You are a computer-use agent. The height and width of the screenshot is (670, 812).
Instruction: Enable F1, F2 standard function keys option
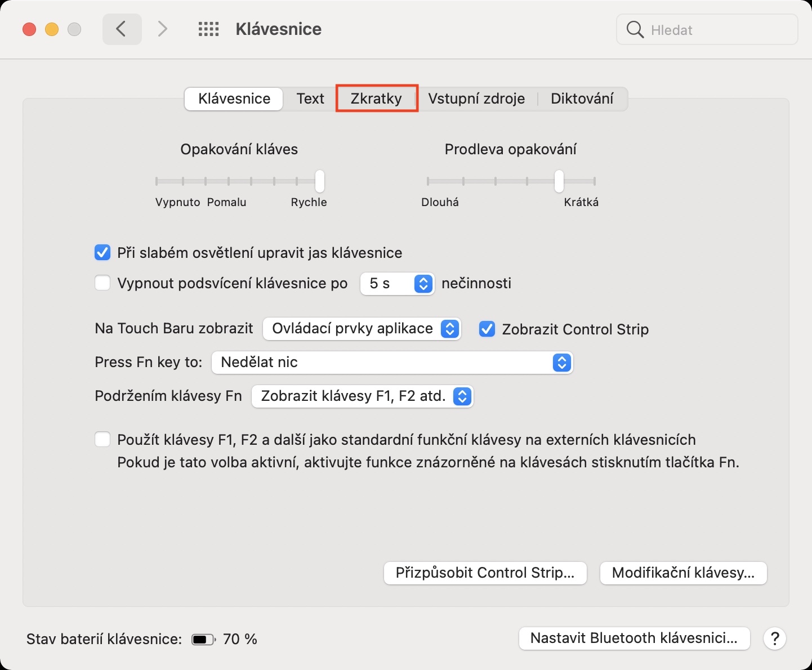tap(102, 440)
